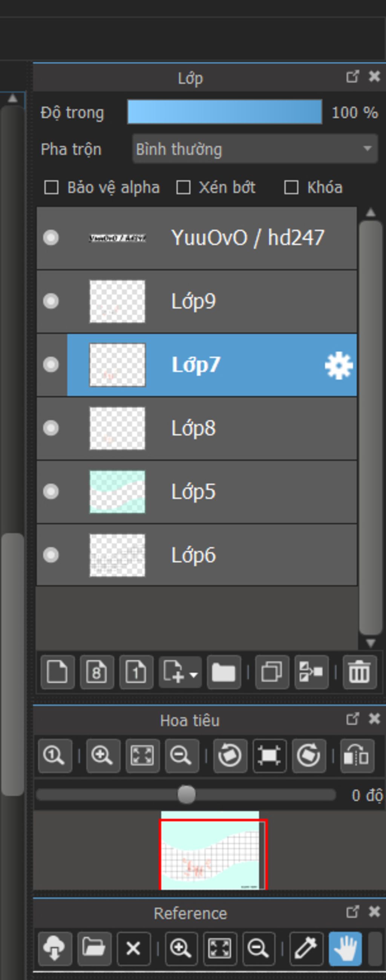Viewport: 386px width, 980px height.
Task: Open the Pha trộn blend mode dropdown
Action: pyautogui.click(x=255, y=149)
